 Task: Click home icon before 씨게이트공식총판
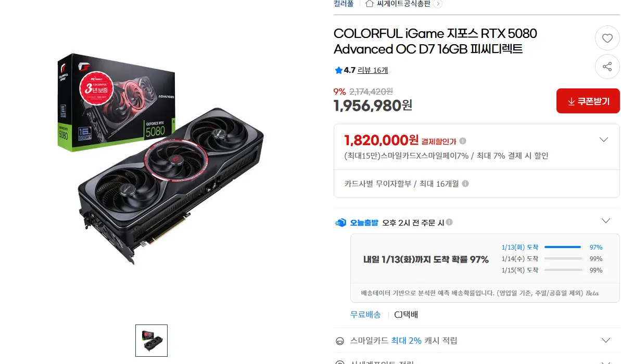point(369,4)
